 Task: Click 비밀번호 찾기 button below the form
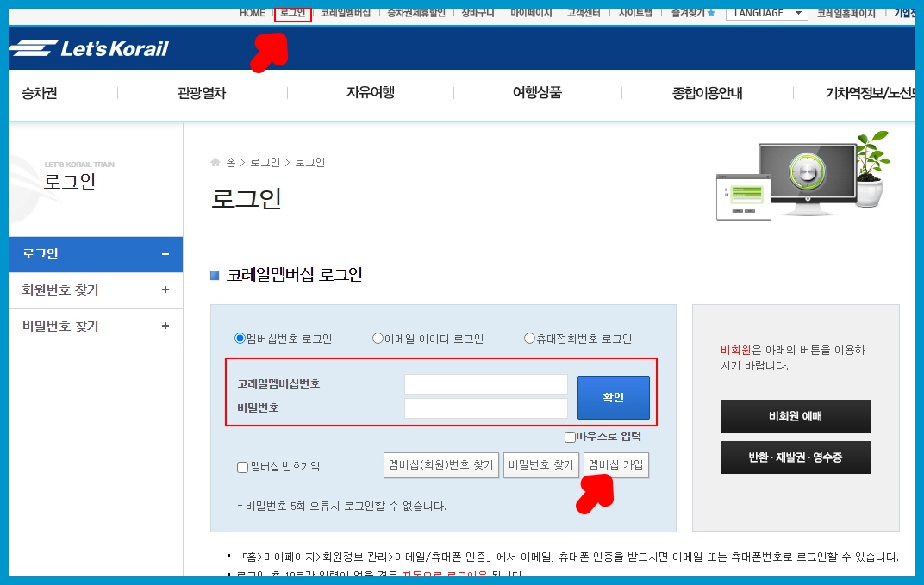pos(541,465)
